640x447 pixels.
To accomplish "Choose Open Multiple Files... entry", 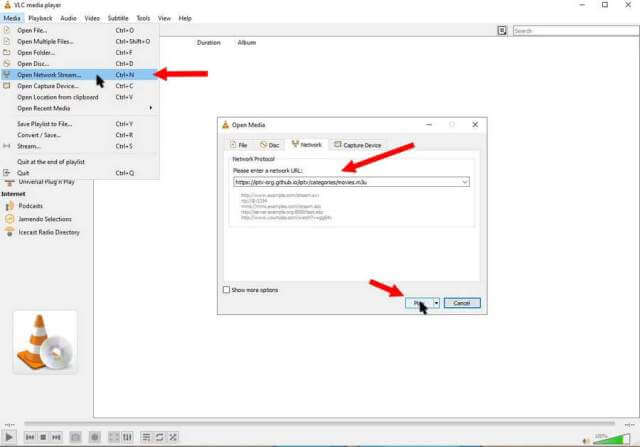I will pyautogui.click(x=80, y=41).
